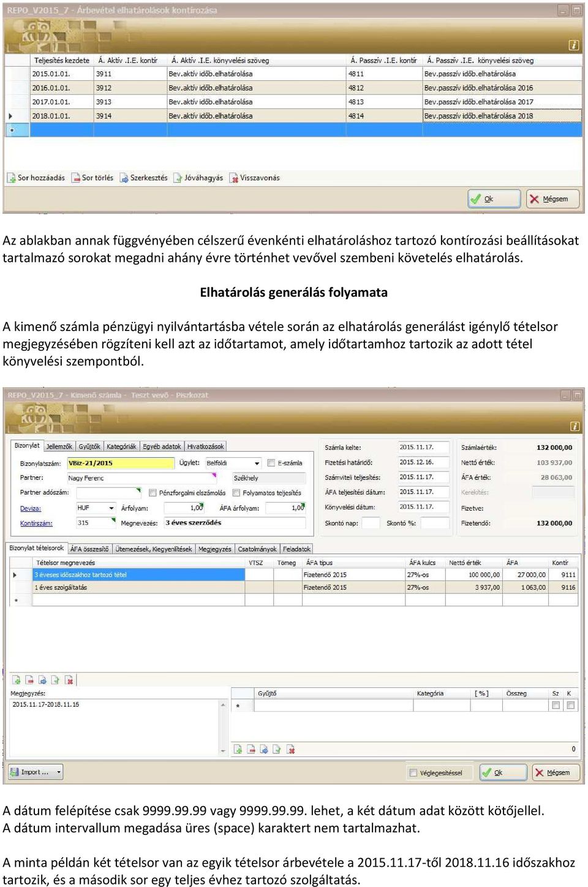Viewport: 588px width, 887px height.
Task: Select the 2018.01.01. row with its arrow marker
Action: tap(10, 116)
